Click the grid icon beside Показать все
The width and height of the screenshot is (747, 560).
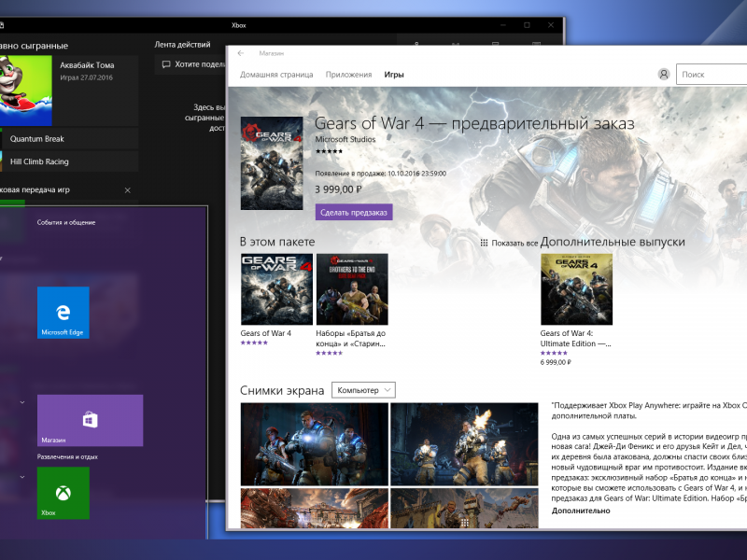click(484, 243)
